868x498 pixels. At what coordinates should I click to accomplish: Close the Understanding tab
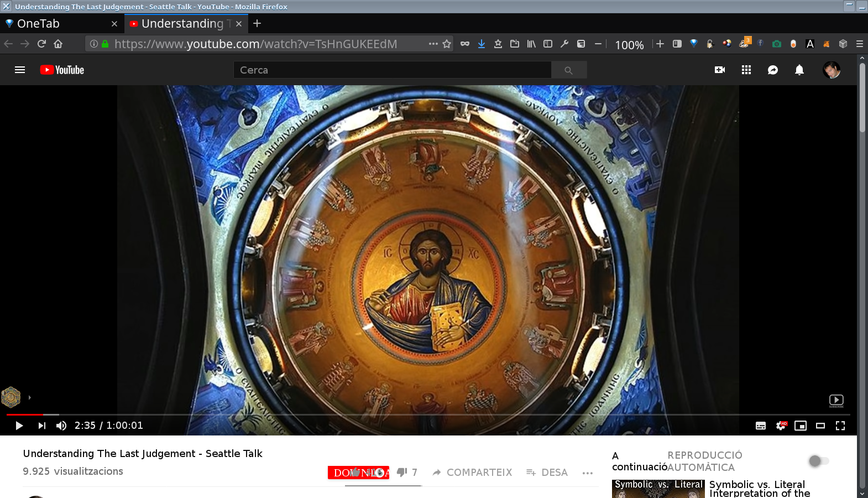coord(239,24)
